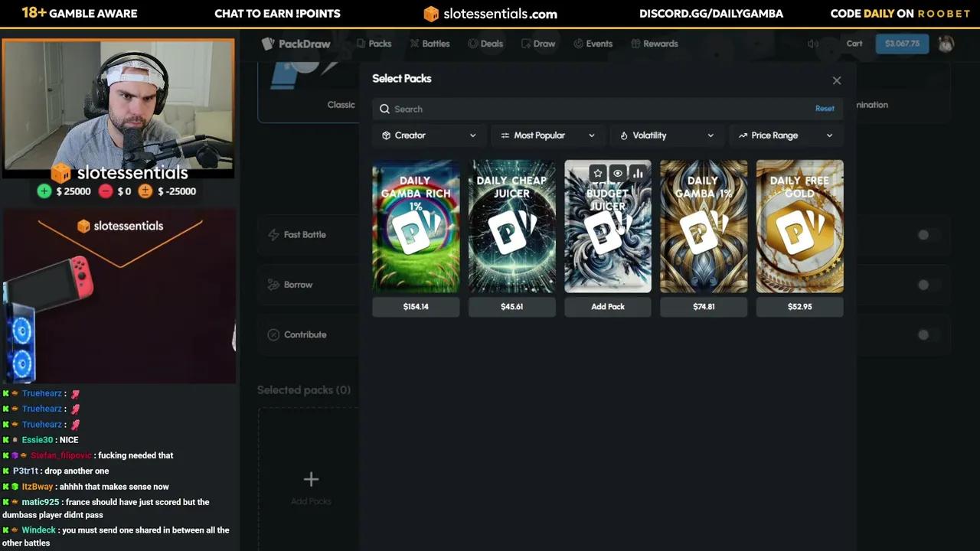Mute sound with the speaker icon
This screenshot has height=551, width=980.
coord(813,44)
